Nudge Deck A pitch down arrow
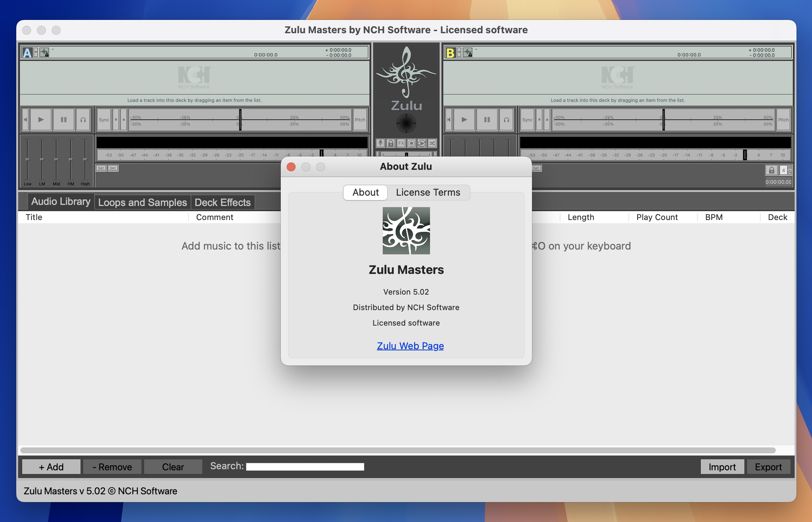This screenshot has height=522, width=812. tap(116, 120)
